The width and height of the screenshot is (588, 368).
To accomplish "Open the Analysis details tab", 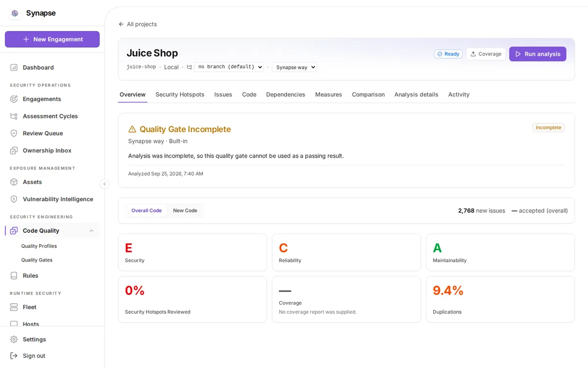I will [x=416, y=94].
